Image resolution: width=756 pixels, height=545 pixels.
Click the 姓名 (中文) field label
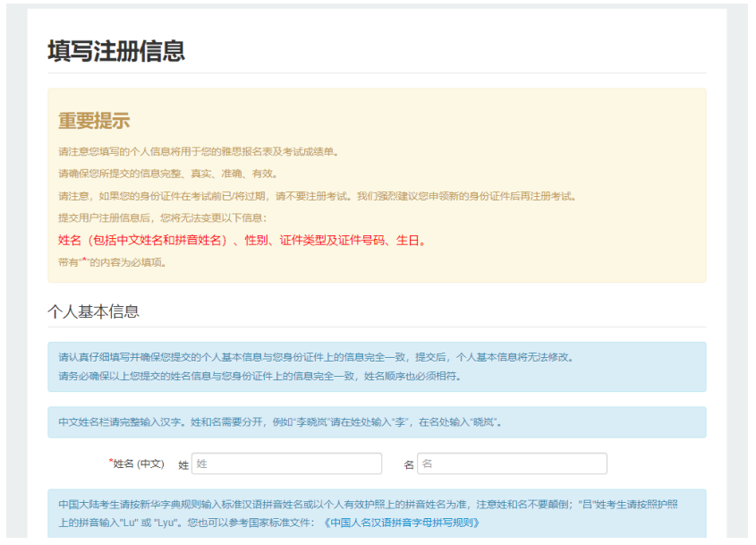point(138,464)
